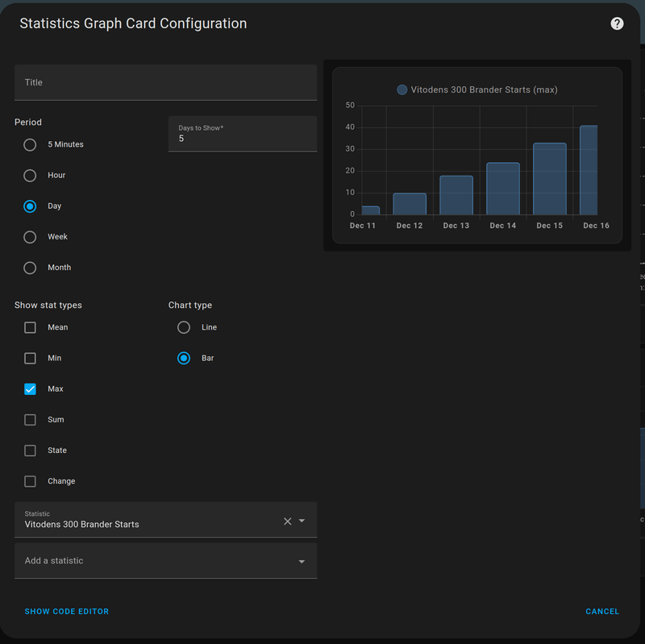Viewport: 645px width, 644px height.
Task: Toggle the Vitodens legend color dot
Action: pyautogui.click(x=402, y=90)
